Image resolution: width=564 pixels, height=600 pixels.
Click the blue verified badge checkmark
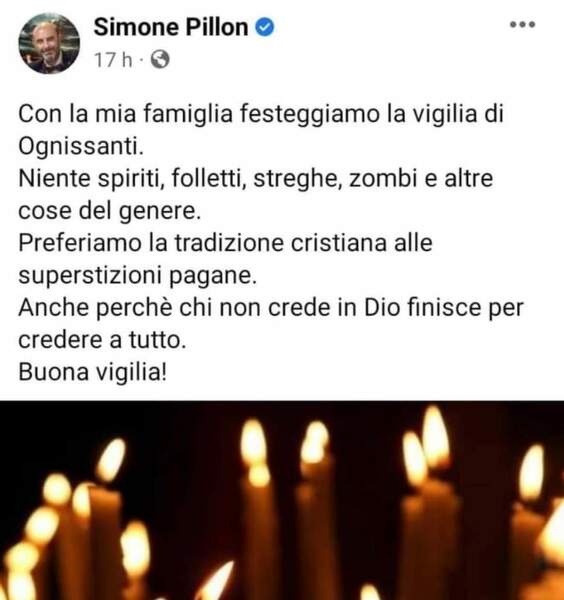(x=264, y=28)
